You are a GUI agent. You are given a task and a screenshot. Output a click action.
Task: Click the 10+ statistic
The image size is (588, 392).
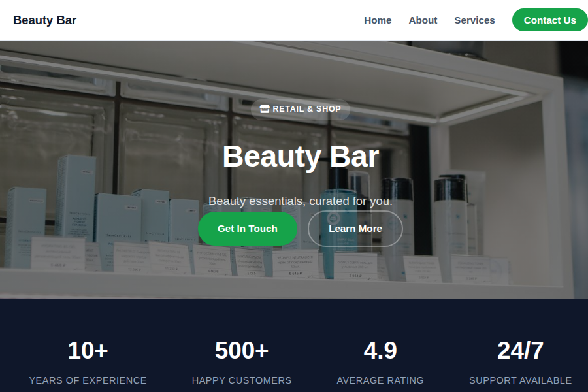[88, 350]
